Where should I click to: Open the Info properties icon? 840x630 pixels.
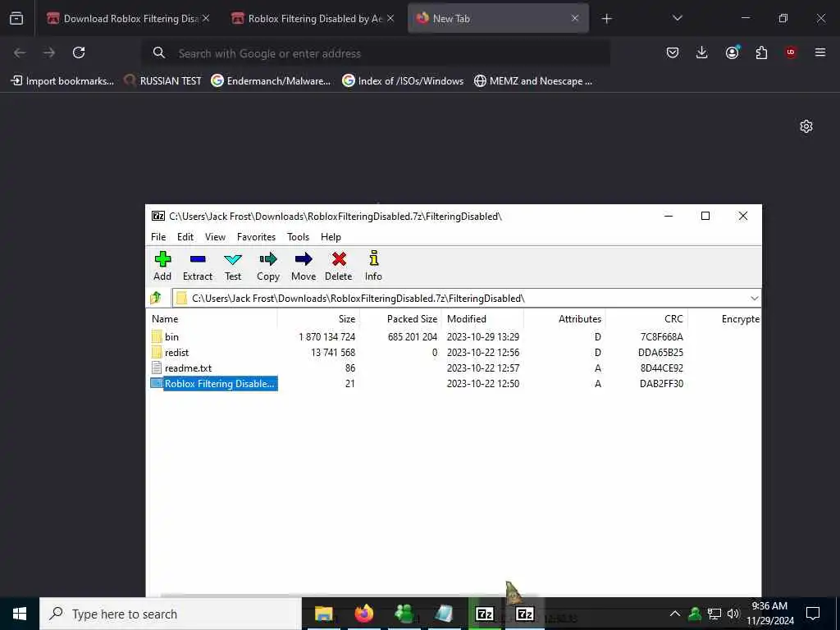point(373,266)
